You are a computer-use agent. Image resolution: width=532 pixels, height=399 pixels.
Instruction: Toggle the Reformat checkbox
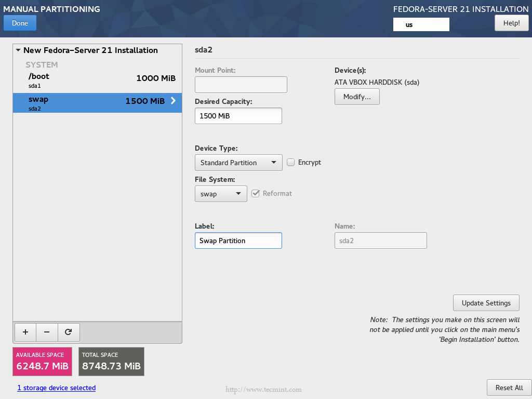[x=256, y=193]
